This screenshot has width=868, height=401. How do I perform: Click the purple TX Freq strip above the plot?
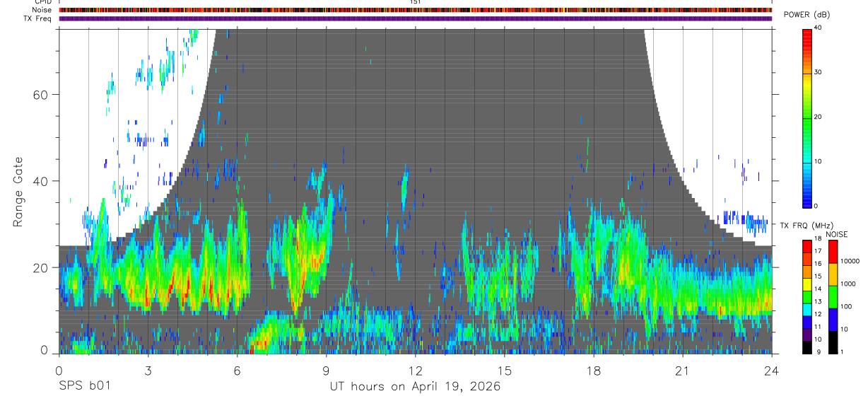click(416, 18)
